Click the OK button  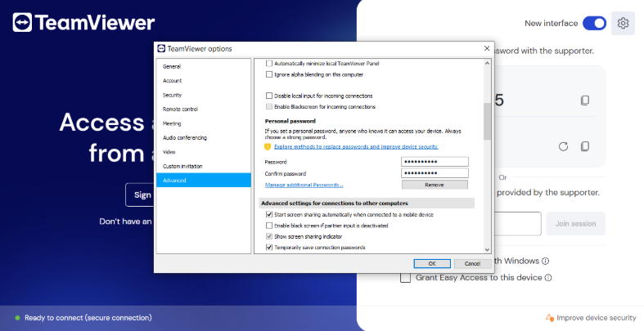click(x=432, y=264)
